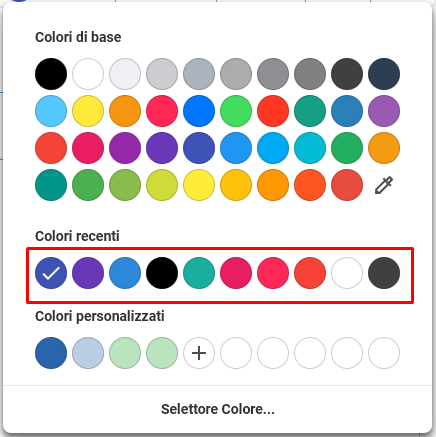This screenshot has width=436, height=437.
Task: Choose the first light green custom swatch
Action: click(125, 353)
